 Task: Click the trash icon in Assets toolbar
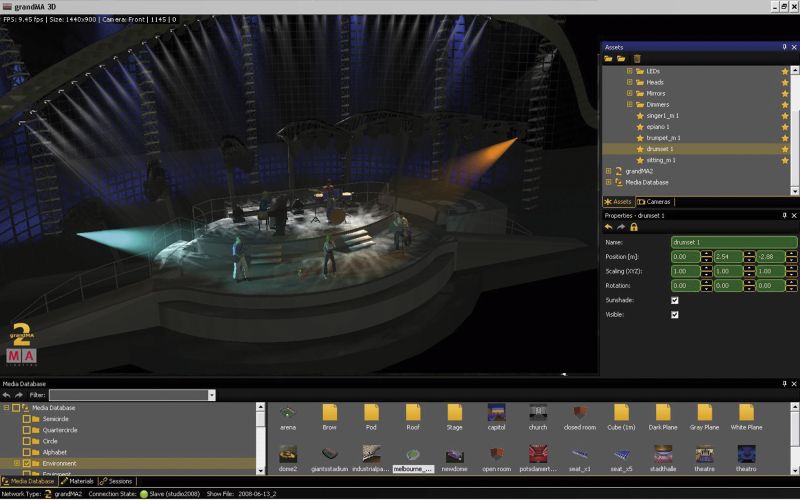tap(637, 59)
